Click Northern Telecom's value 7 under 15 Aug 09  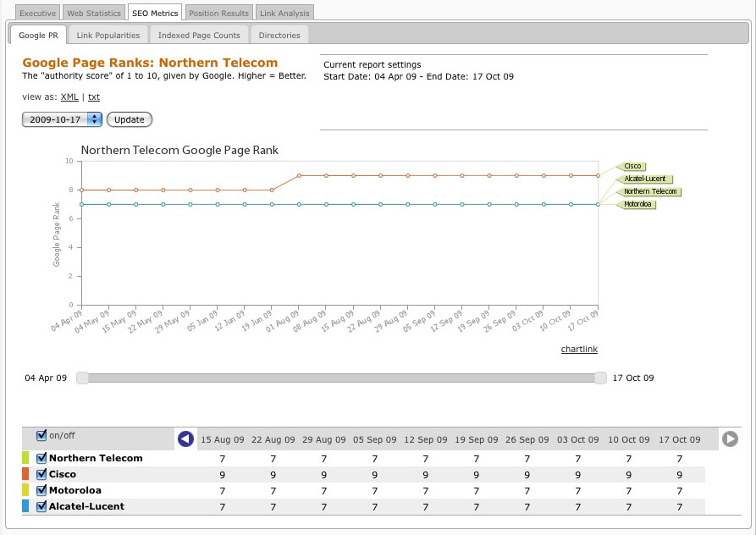223,459
